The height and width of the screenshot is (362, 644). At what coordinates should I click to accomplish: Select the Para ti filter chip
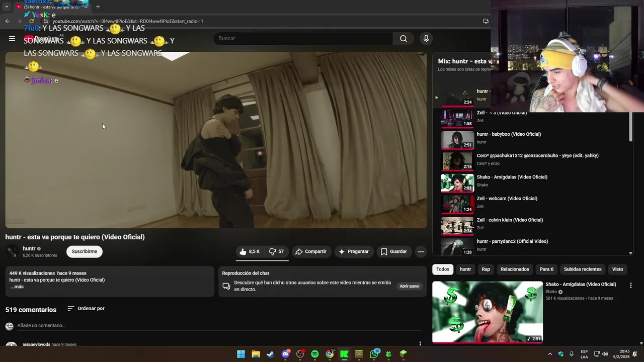coord(546,269)
